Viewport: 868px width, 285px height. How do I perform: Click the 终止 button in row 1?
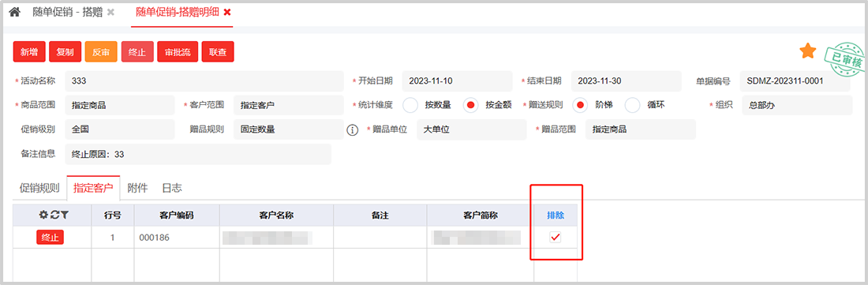coord(51,238)
